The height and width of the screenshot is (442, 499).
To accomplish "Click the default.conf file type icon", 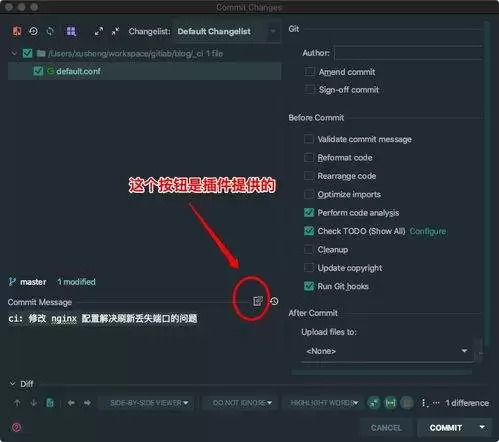I will (51, 71).
